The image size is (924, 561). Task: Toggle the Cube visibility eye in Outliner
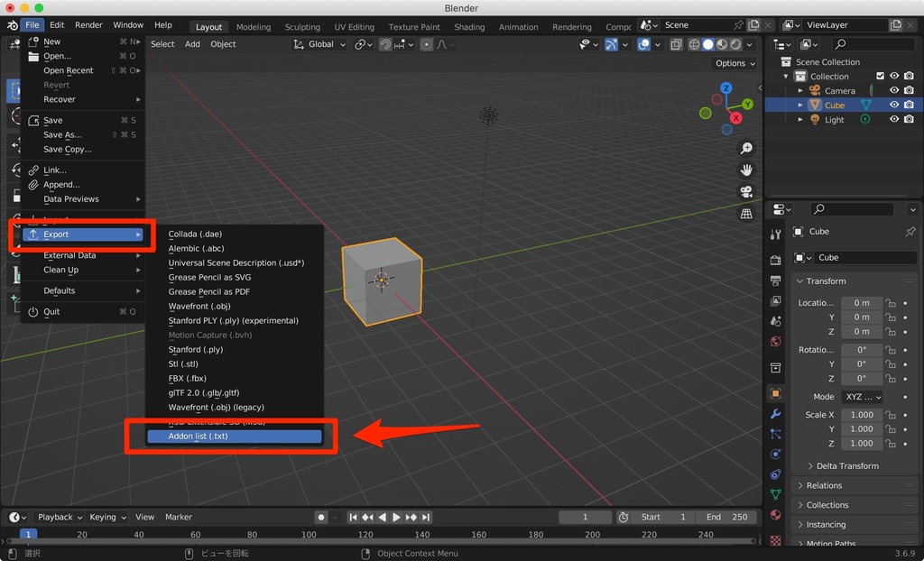pos(894,105)
